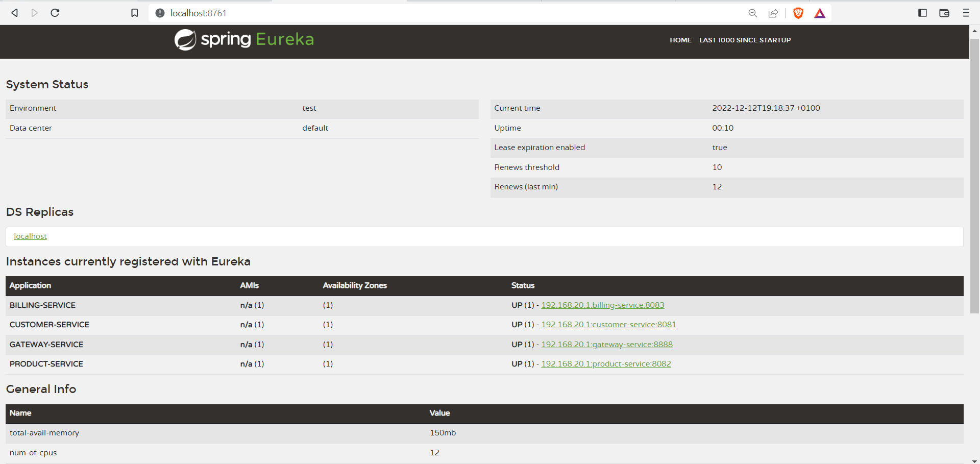Open the customer-service:8081 instance link

point(608,324)
